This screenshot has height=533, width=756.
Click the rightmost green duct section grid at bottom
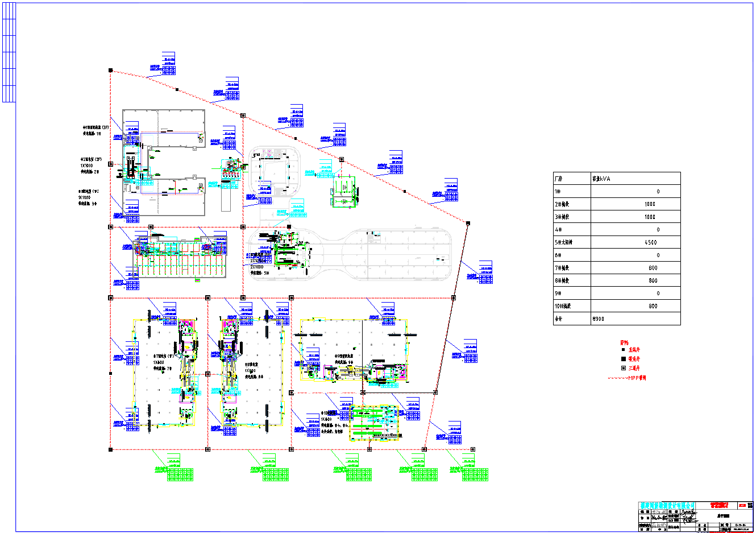[475, 474]
